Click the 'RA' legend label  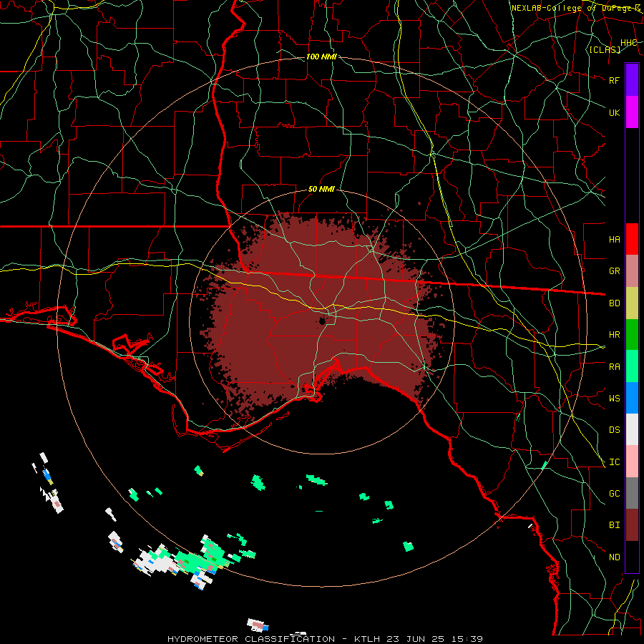click(x=614, y=367)
